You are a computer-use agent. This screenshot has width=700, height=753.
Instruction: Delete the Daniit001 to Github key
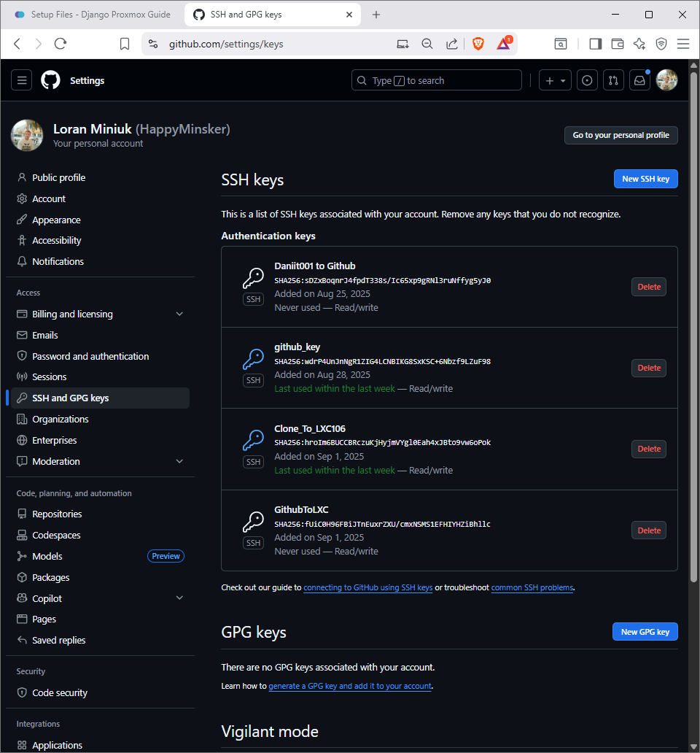(648, 286)
